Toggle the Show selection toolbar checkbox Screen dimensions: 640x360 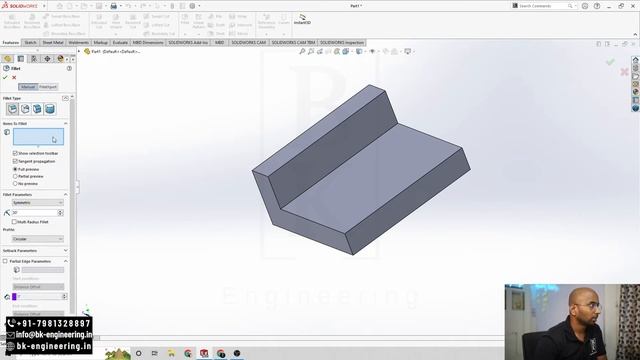coord(15,153)
